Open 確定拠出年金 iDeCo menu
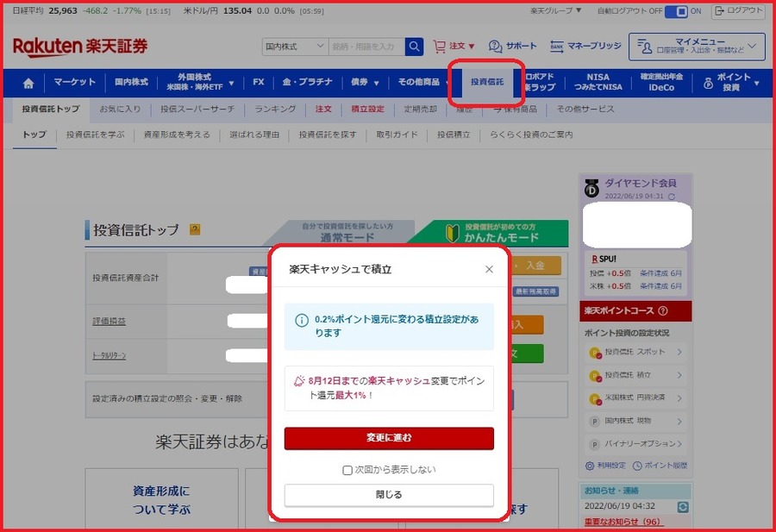This screenshot has width=776, height=532. pos(661,82)
